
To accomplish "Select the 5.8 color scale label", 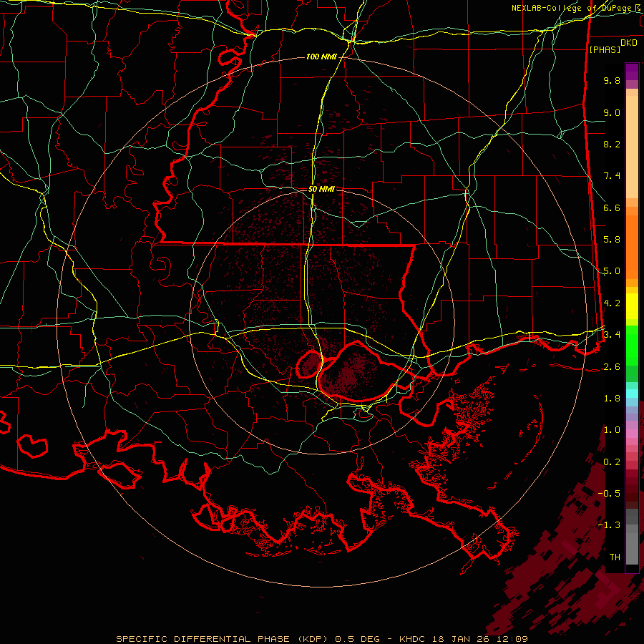I will click(612, 240).
